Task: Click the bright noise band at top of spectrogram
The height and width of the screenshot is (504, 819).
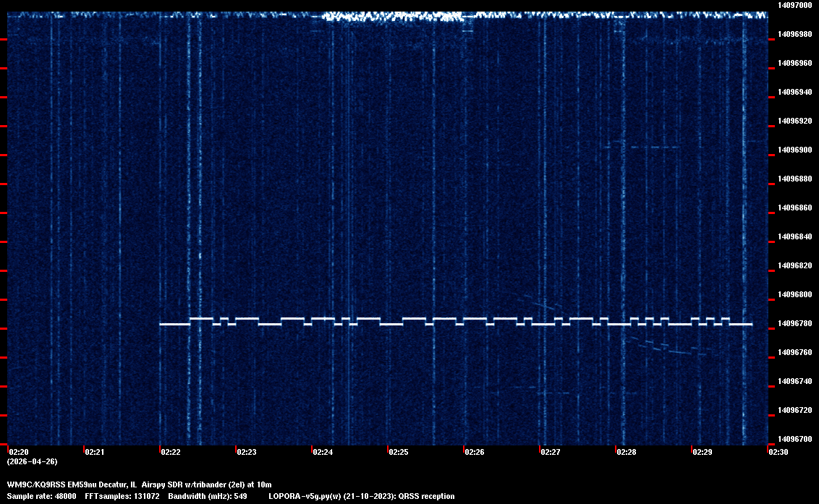Action: point(391,16)
